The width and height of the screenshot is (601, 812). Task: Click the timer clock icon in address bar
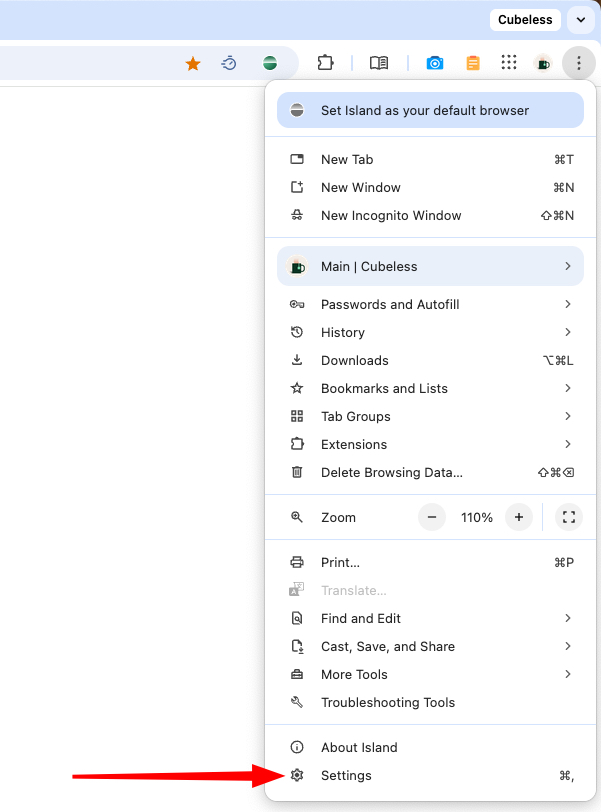(229, 64)
